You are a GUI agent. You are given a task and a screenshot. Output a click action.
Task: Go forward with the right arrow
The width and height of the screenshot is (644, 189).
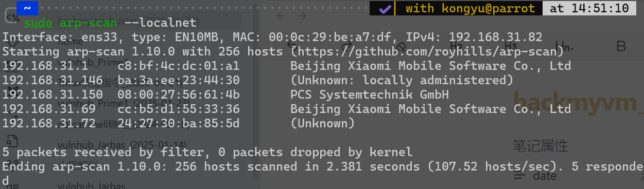pos(303,16)
